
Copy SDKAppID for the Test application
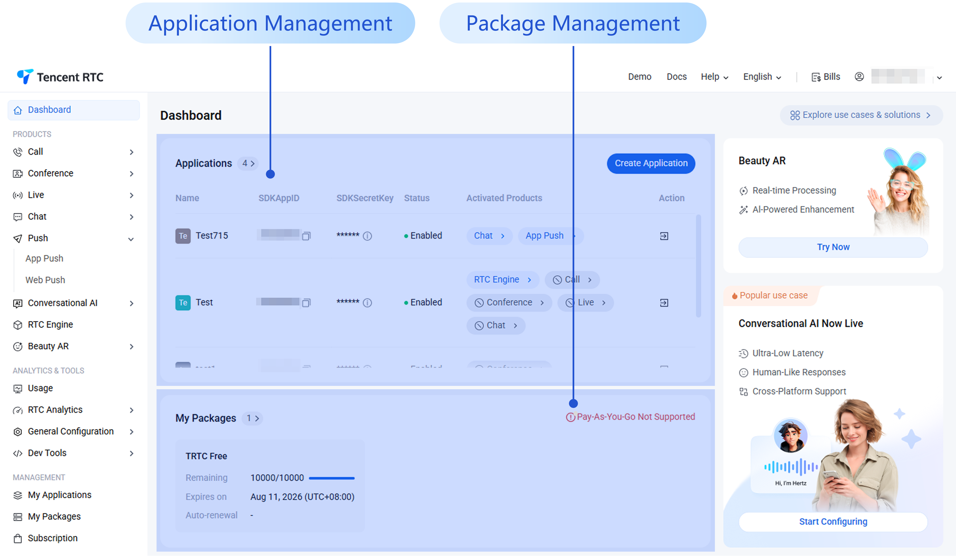tap(307, 303)
